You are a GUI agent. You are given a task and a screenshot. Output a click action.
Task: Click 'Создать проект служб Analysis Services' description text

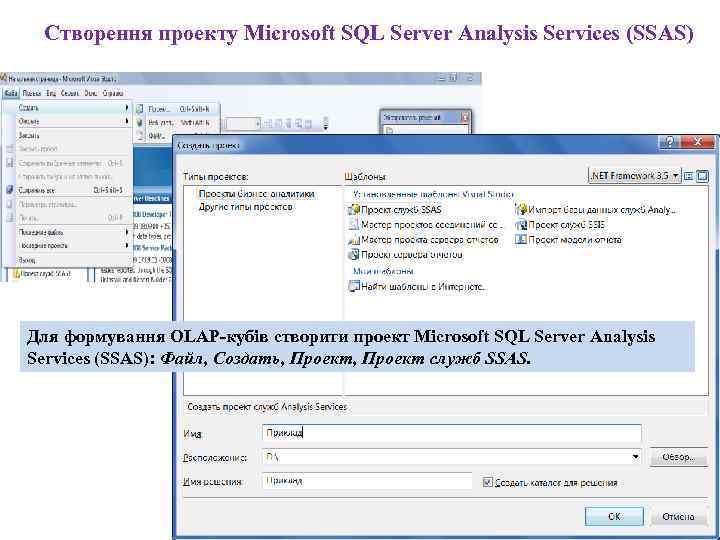click(267, 407)
